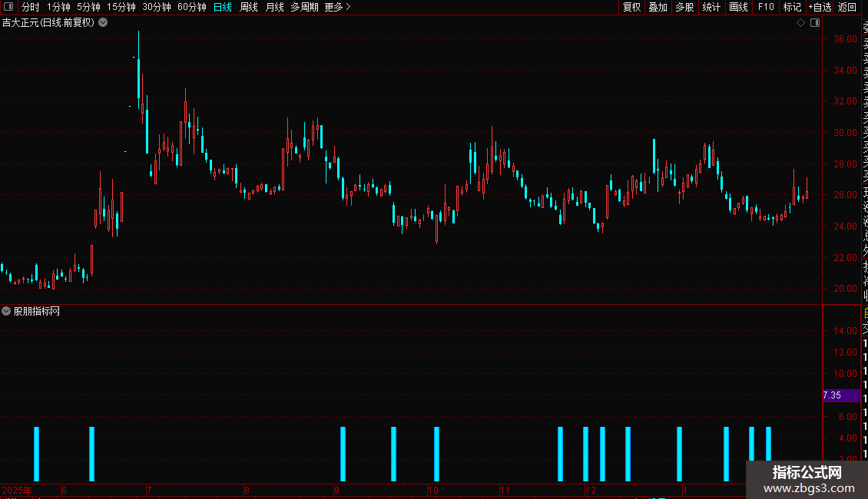868x499 pixels.
Task: Select the 5分钟 period
Action: tap(88, 7)
